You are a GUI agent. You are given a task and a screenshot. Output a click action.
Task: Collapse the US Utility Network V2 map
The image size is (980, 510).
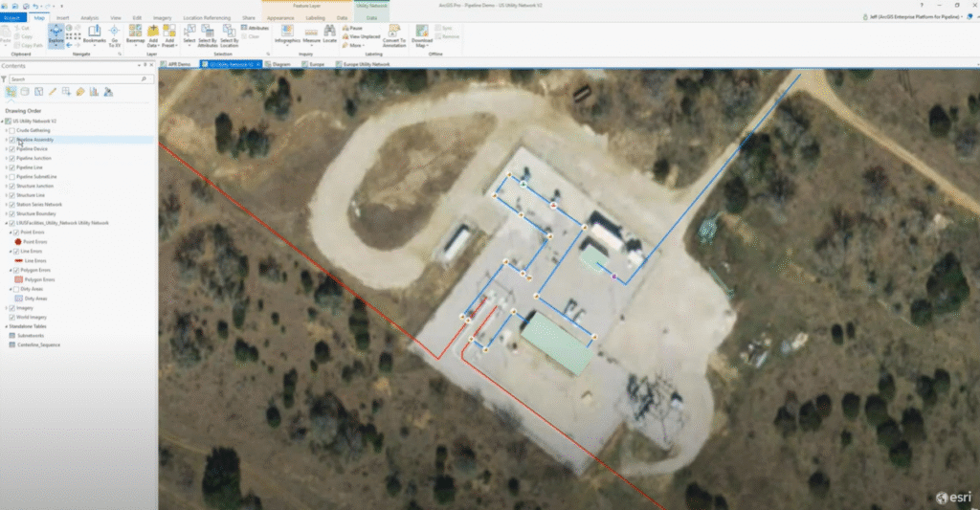tap(3, 122)
